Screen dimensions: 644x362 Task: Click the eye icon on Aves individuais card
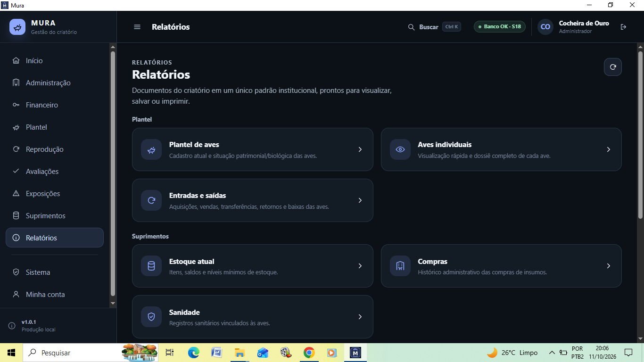click(x=400, y=149)
